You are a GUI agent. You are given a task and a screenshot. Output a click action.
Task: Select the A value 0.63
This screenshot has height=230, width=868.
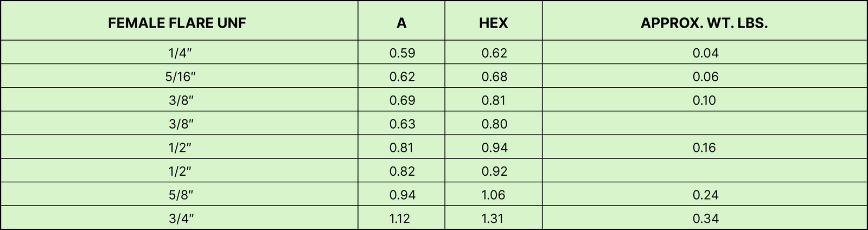[x=402, y=124]
